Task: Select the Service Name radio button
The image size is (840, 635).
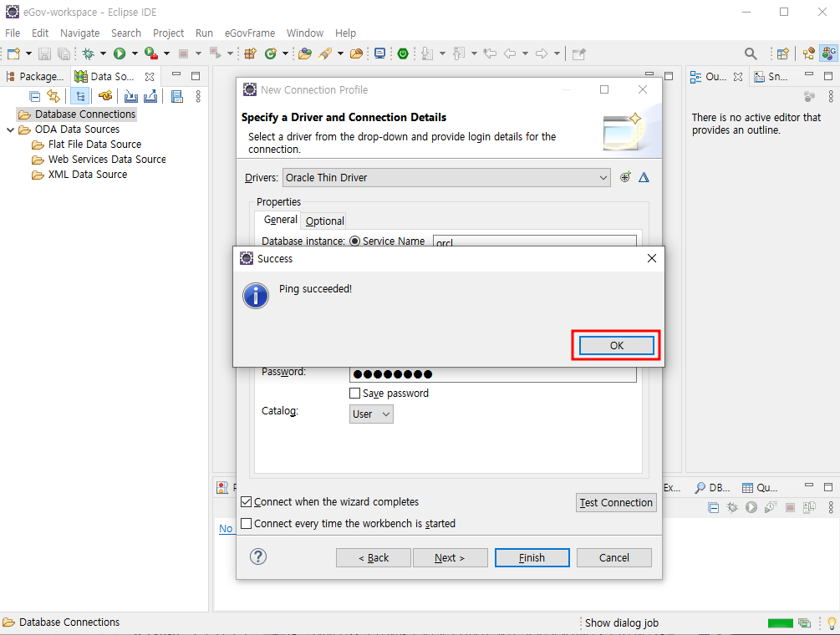Action: (x=354, y=241)
